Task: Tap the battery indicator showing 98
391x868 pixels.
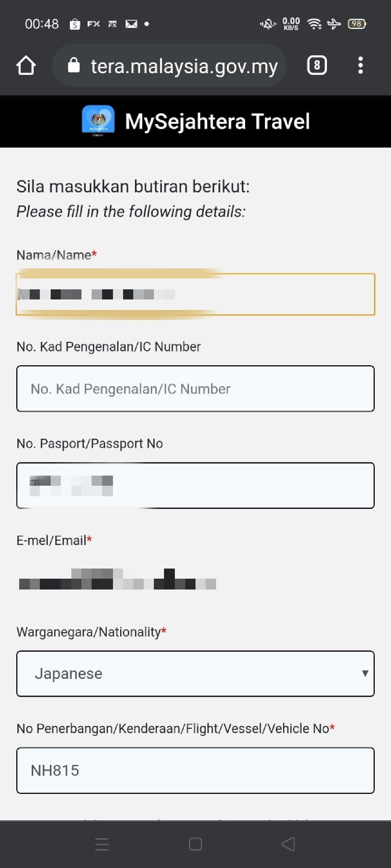Action: click(x=357, y=24)
